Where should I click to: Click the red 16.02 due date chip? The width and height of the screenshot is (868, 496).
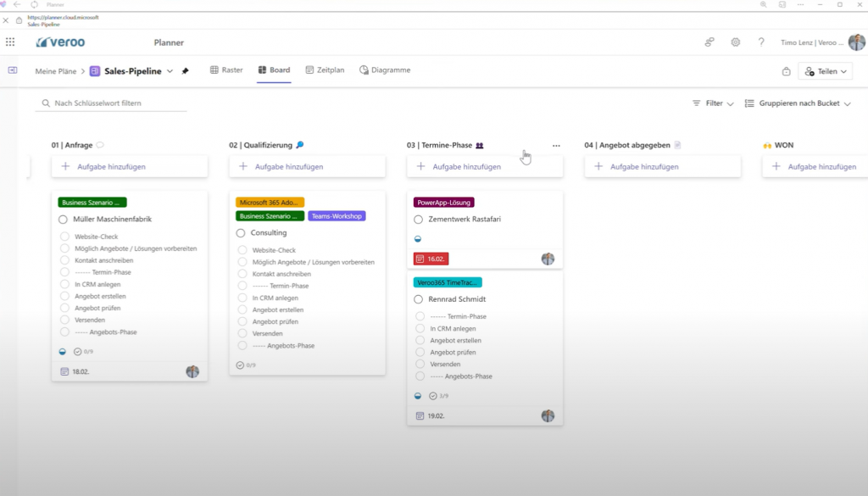pos(431,258)
